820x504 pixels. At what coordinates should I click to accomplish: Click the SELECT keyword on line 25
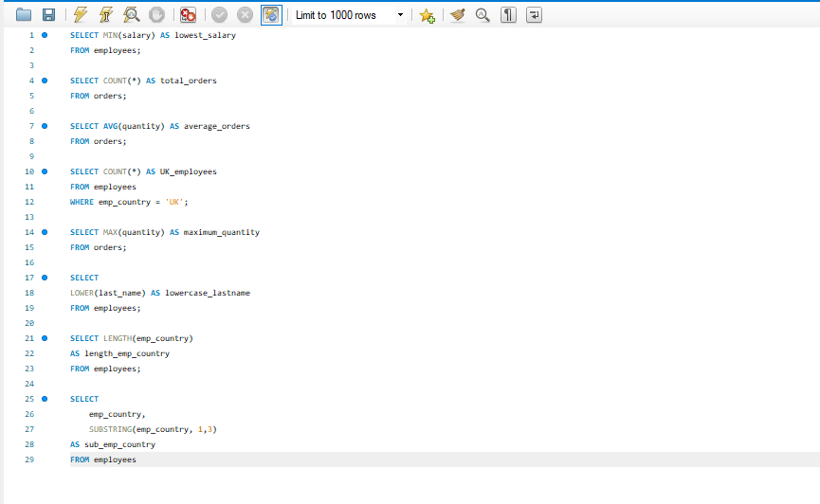[84, 399]
